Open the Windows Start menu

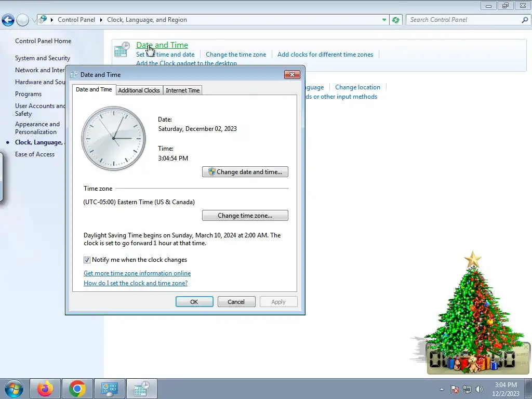(x=14, y=389)
